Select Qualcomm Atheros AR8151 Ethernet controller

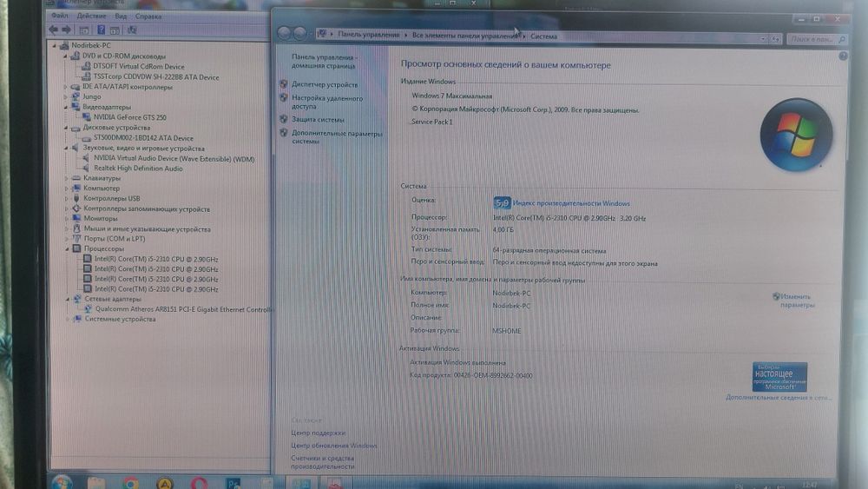[183, 309]
